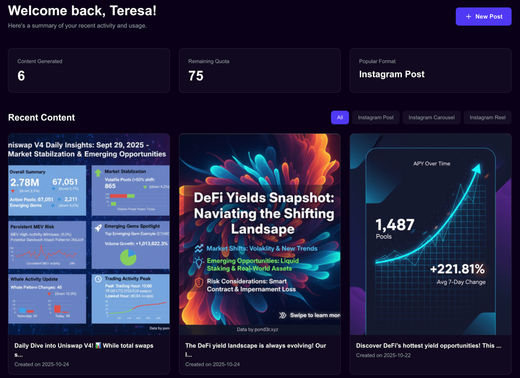Click the lightbulb icon beside Emerging Opportunities
Image resolution: width=520 pixels, height=378 pixels.
(199, 263)
